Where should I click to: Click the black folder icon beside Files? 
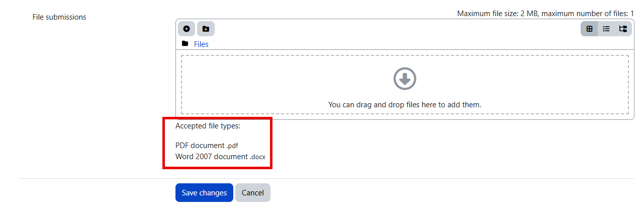tap(185, 44)
